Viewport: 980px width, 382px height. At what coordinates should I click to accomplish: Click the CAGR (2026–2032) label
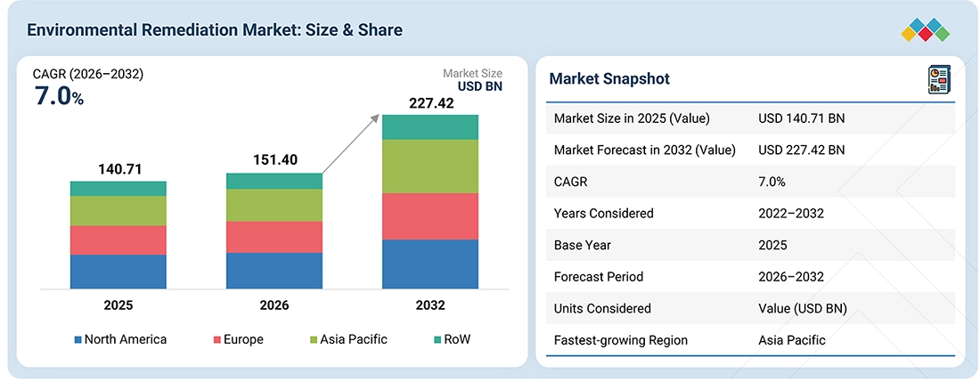tap(88, 75)
